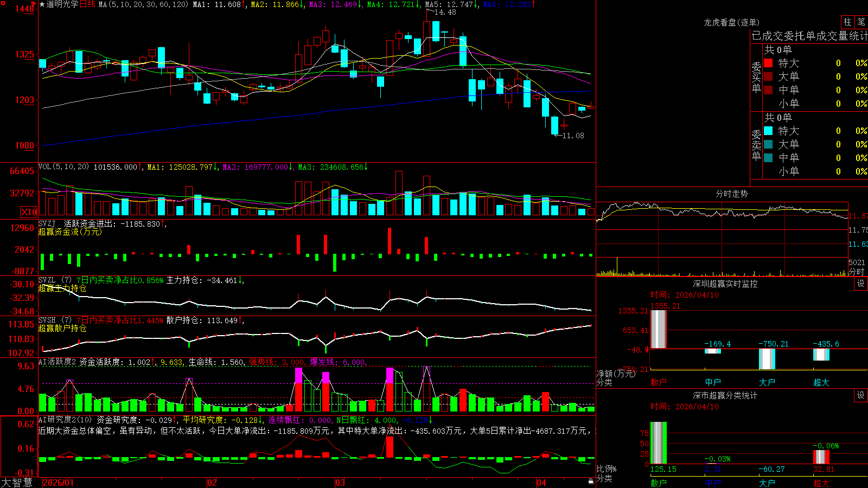
Task: Click the MA(5,10,20,30,60,120) indicator parameters
Action: point(143,4)
